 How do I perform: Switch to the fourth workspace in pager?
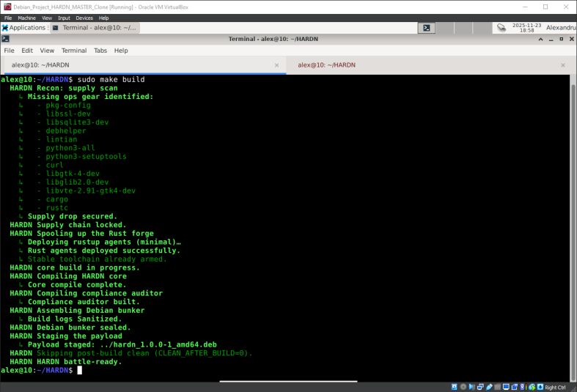pyautogui.click(x=482, y=28)
